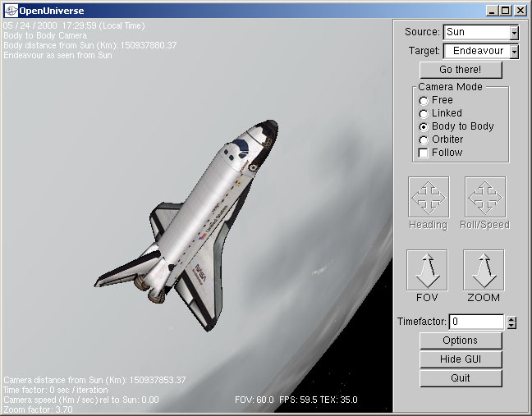The height and width of the screenshot is (416, 532).
Task: Click the TEX: 35.0 status text
Action: [338, 400]
